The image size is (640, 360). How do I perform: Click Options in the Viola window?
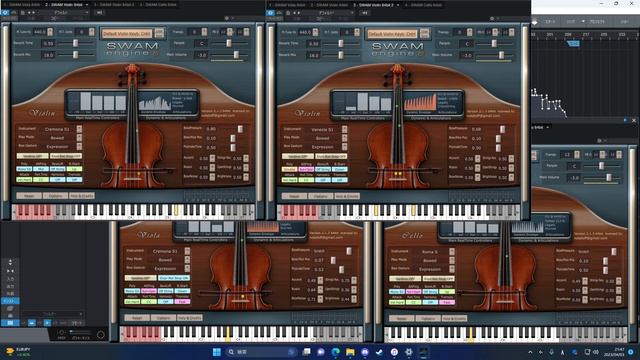(x=163, y=318)
